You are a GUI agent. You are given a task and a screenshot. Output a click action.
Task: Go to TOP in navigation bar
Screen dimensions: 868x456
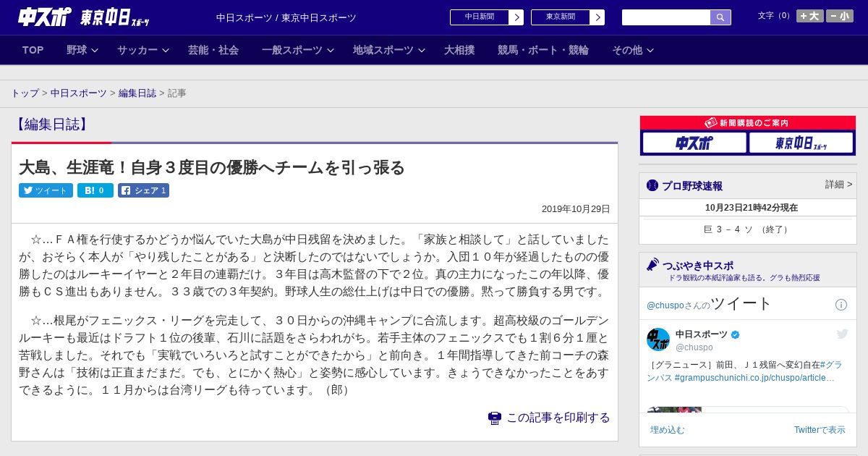point(33,50)
